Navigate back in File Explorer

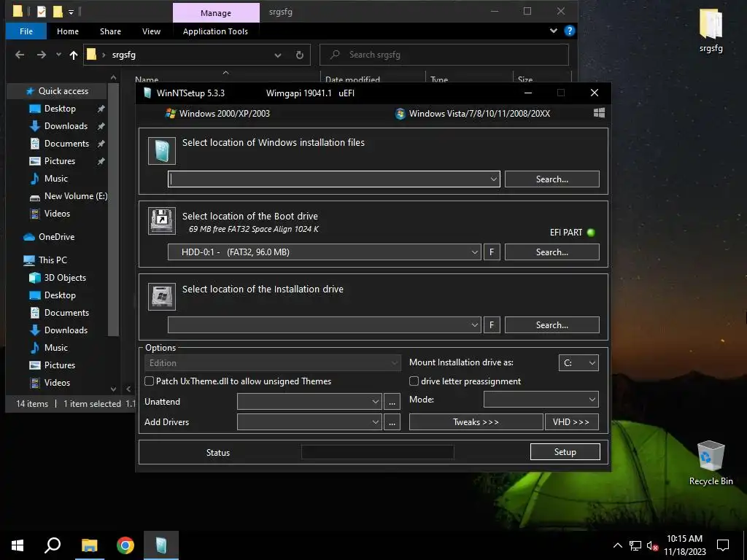[x=20, y=55]
